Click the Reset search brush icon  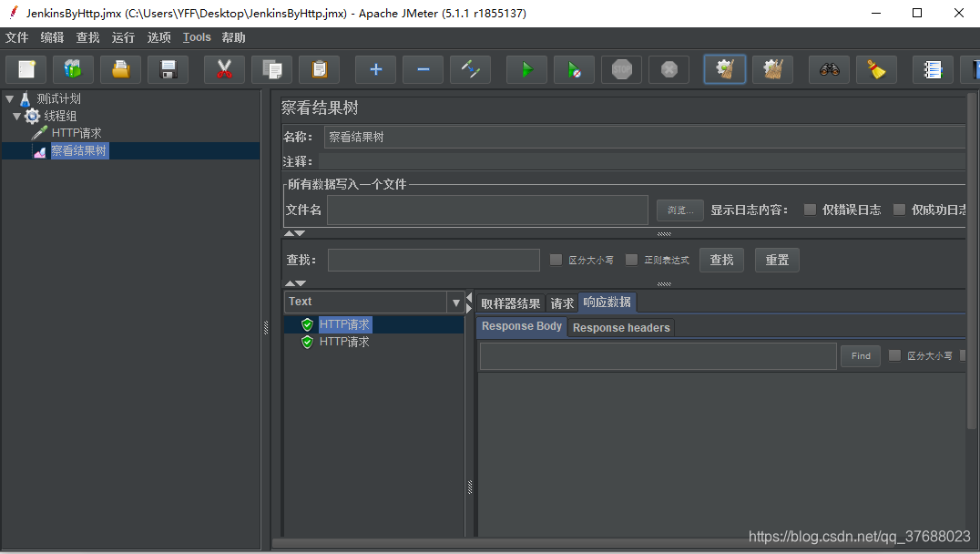pyautogui.click(x=877, y=69)
